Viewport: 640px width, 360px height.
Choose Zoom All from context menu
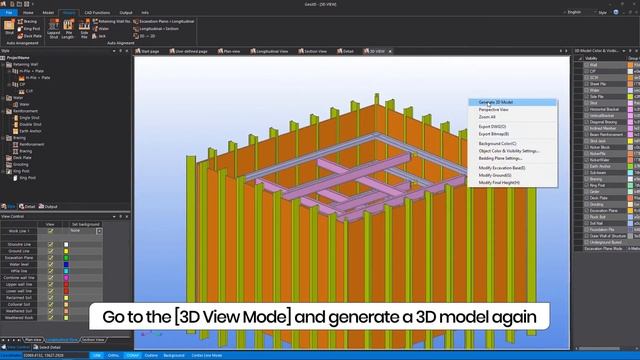[512, 117]
